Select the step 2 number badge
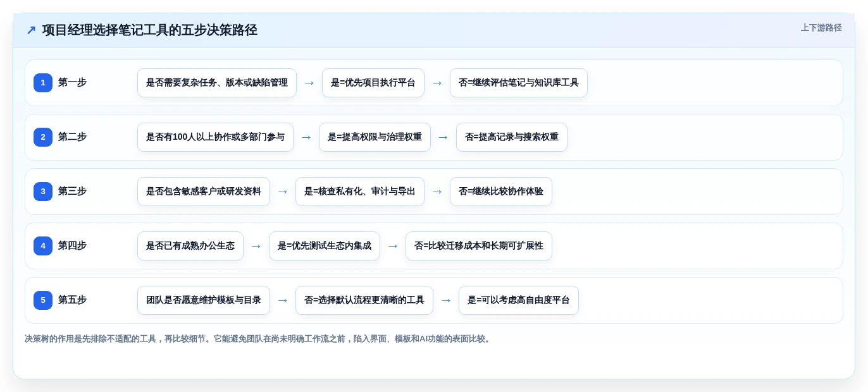This screenshot has width=868, height=392. coord(43,137)
